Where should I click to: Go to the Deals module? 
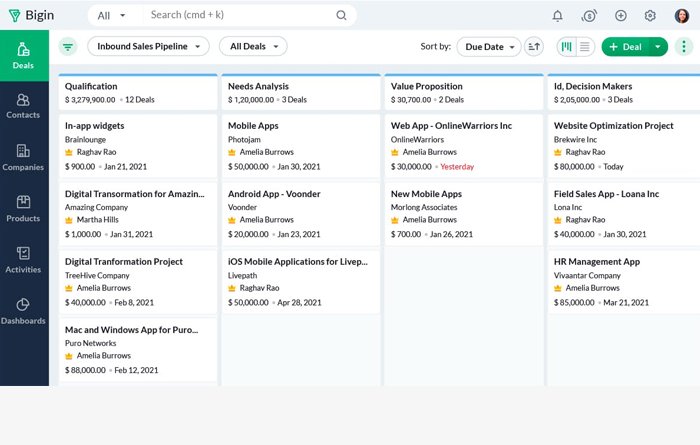click(23, 56)
